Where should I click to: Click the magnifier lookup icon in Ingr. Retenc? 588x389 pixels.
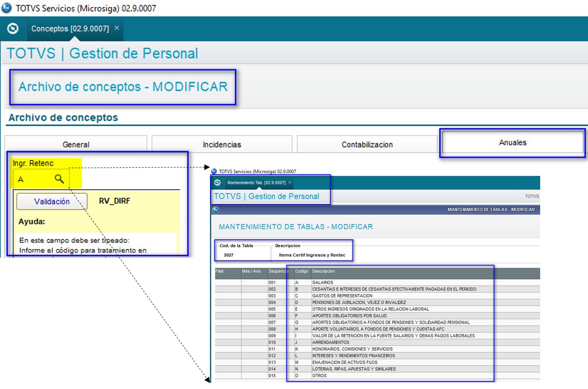(59, 179)
